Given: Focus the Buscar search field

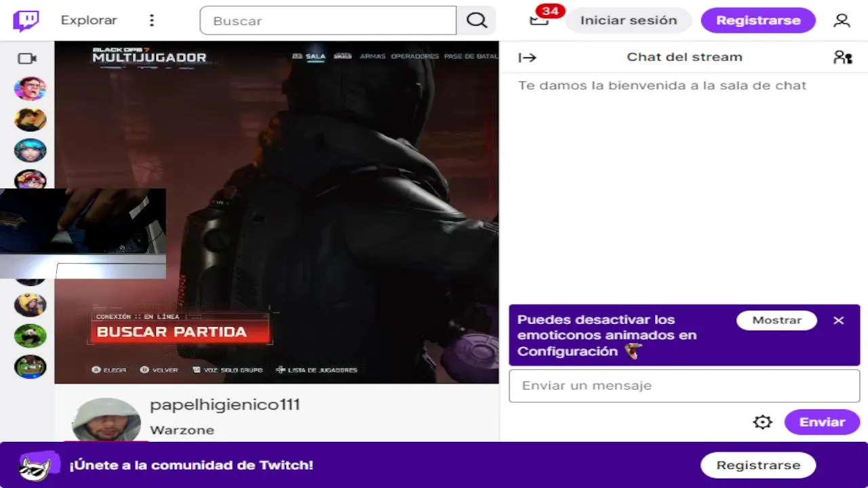Looking at the screenshot, I should pos(328,20).
